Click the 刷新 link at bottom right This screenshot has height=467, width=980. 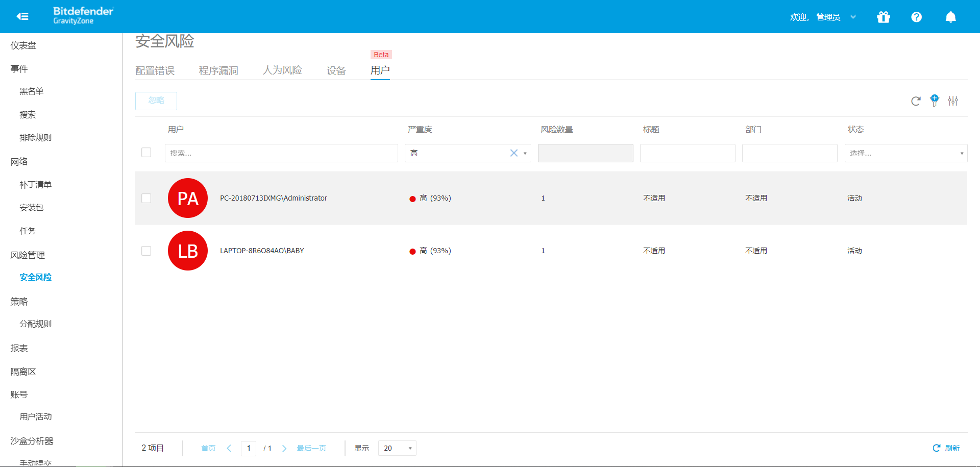click(x=946, y=448)
